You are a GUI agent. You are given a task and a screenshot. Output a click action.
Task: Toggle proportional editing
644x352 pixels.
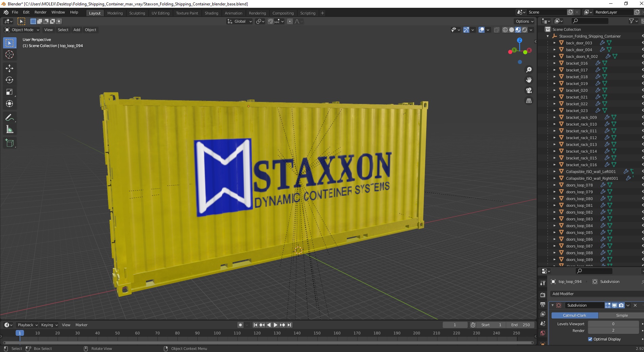(x=290, y=21)
